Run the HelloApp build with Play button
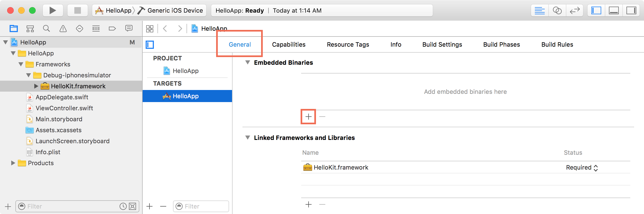The width and height of the screenshot is (644, 214). 53,10
